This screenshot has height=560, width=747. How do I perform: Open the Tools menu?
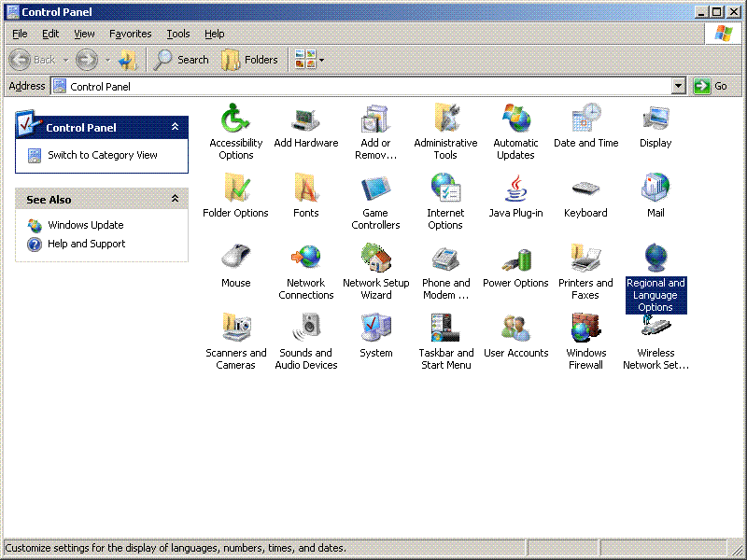pos(178,34)
